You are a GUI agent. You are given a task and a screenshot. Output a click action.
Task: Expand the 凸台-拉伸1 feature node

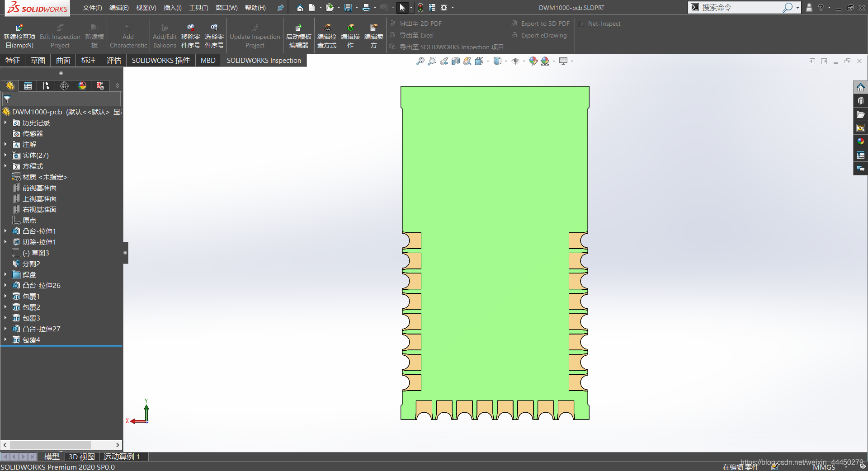[5, 231]
